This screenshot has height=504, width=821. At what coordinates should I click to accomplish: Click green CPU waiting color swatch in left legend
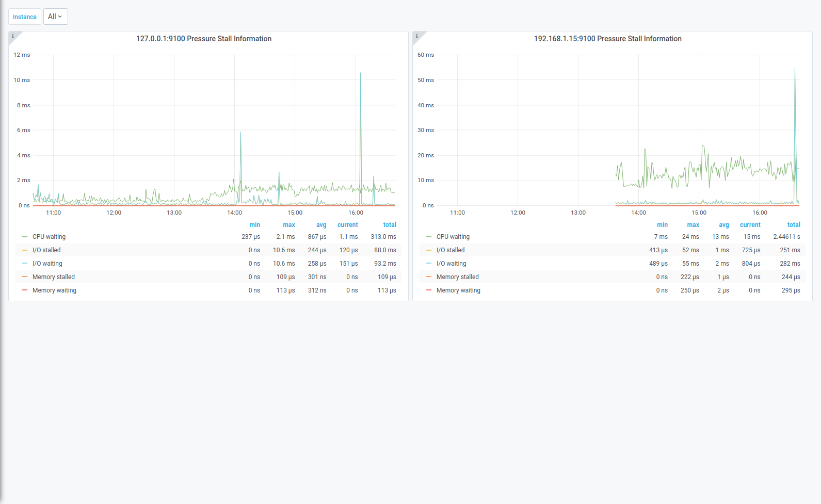coord(25,237)
